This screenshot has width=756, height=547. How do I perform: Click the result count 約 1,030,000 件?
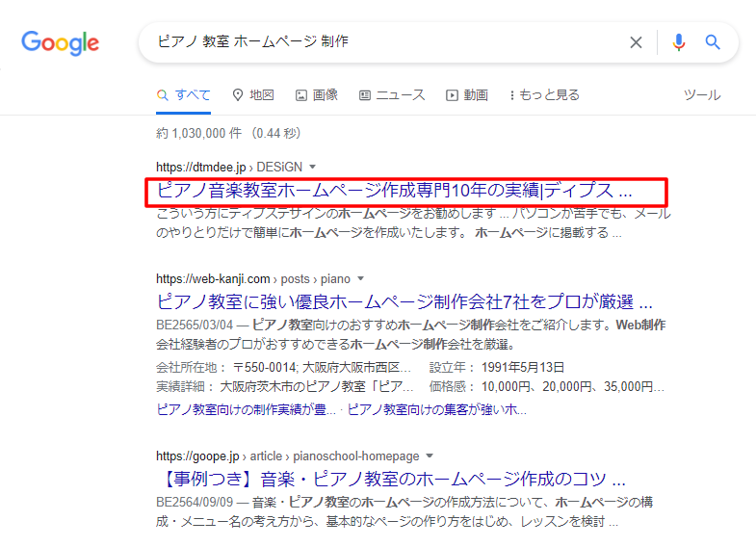click(198, 133)
